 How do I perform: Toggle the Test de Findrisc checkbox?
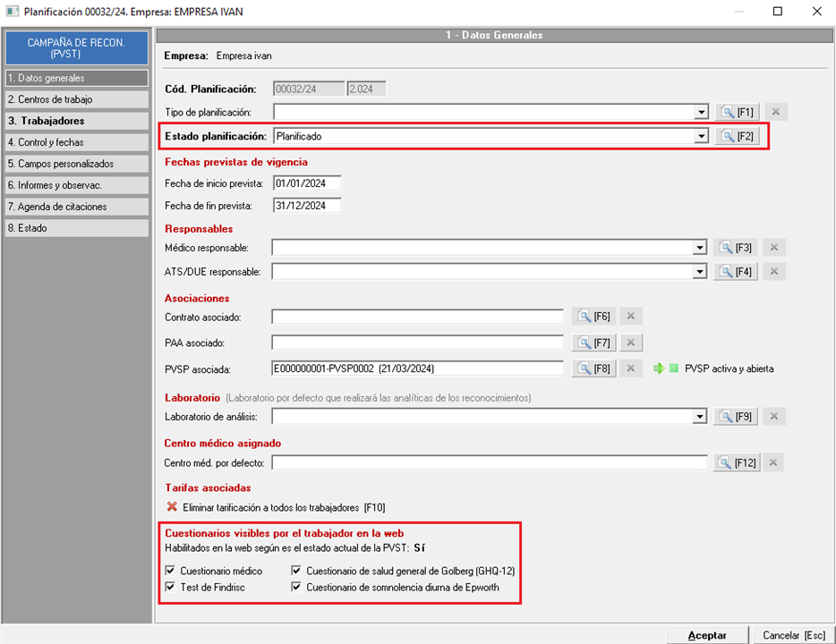coord(171,588)
